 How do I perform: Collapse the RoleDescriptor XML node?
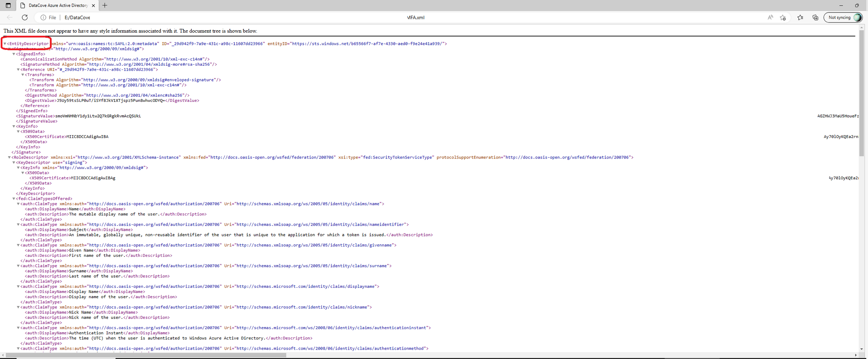(9, 157)
